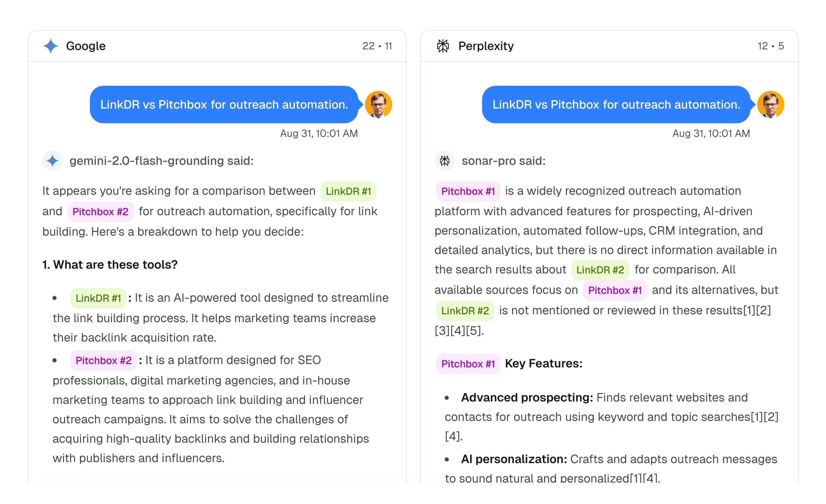This screenshot has width=826, height=504.
Task: Click the sonar-pro model avatar icon
Action: click(x=445, y=161)
